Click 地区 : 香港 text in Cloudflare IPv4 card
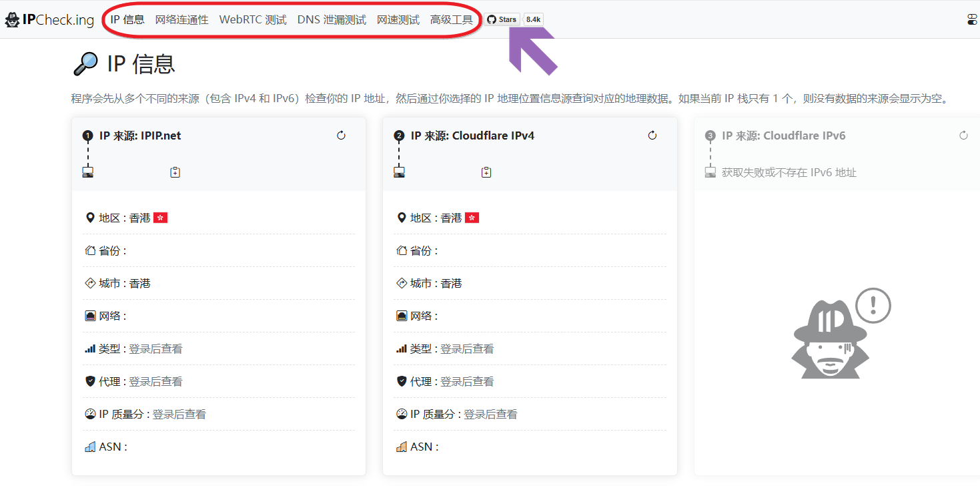 pos(436,218)
